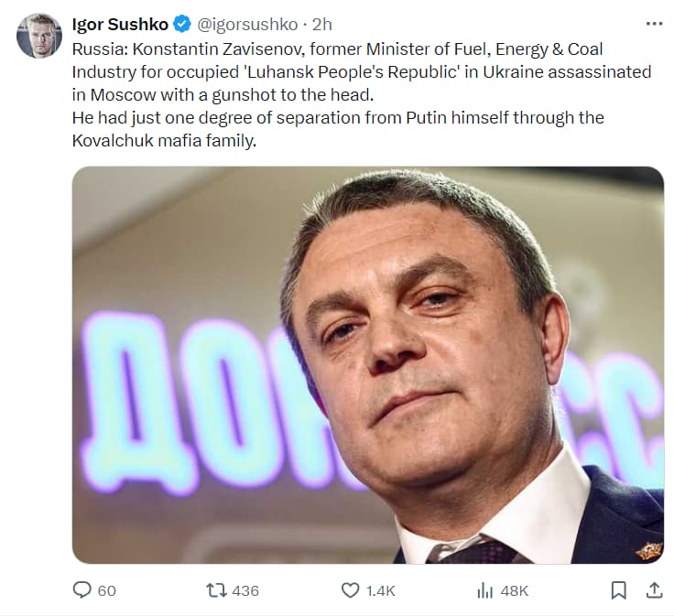Expand the attached photo of the man
This screenshot has width=674, height=616.
(x=368, y=364)
